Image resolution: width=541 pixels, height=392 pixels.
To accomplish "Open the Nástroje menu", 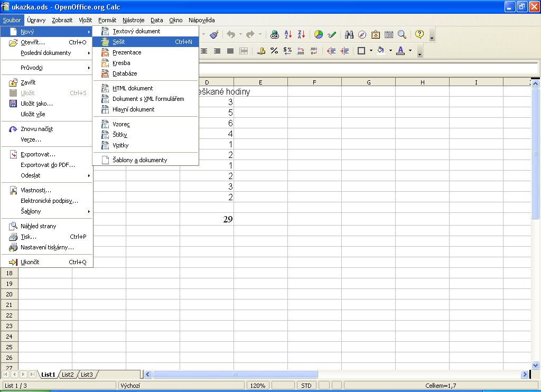I will [134, 20].
